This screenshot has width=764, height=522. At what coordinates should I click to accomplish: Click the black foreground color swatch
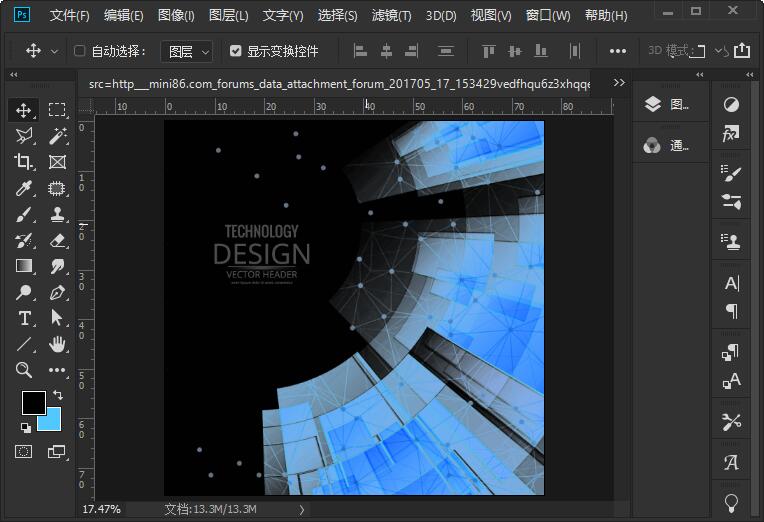tap(32, 402)
